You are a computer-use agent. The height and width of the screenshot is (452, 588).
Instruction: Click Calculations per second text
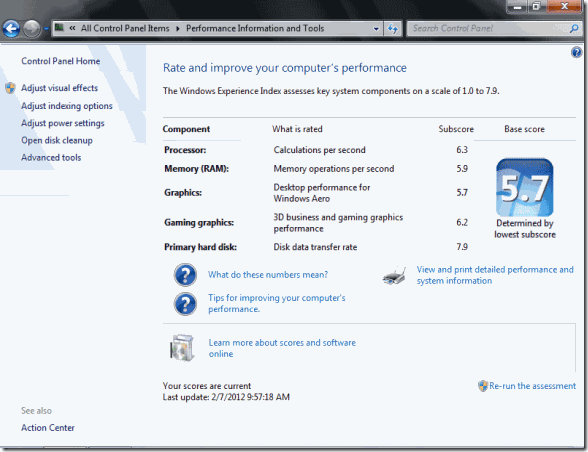coord(319,150)
